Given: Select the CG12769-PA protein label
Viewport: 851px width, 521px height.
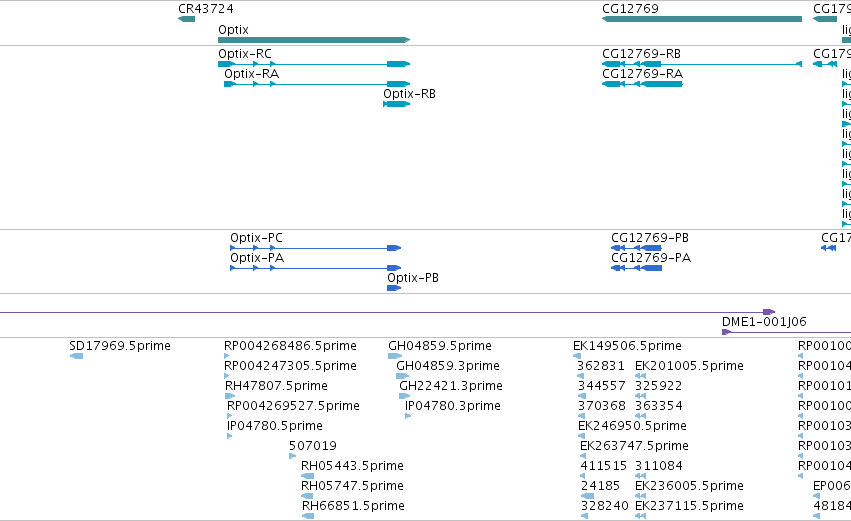Looking at the screenshot, I should (651, 258).
